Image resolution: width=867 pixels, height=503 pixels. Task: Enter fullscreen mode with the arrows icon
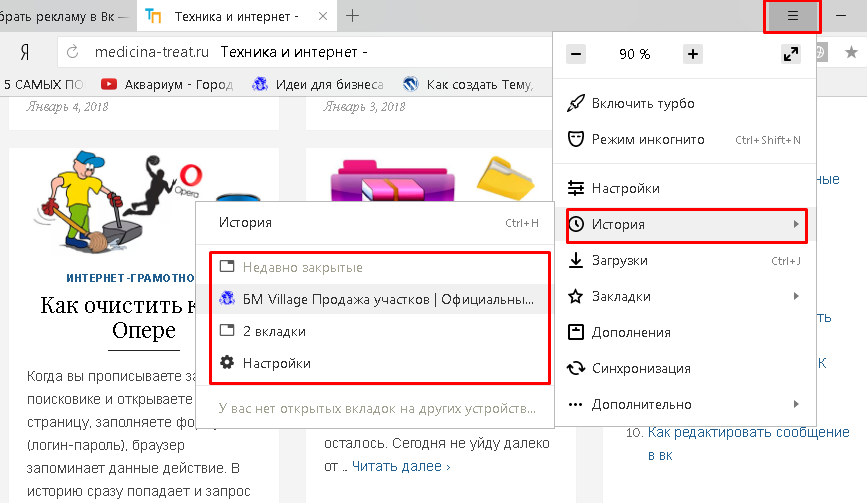pyautogui.click(x=791, y=54)
